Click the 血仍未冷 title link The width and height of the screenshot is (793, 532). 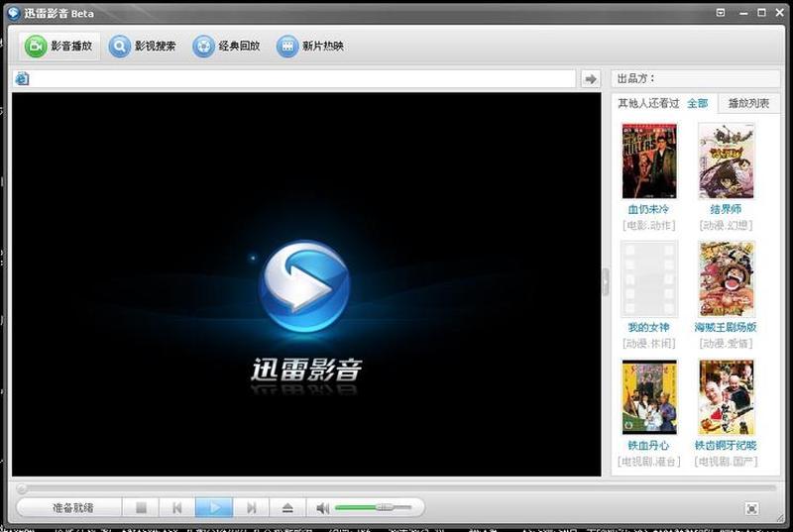tap(648, 209)
